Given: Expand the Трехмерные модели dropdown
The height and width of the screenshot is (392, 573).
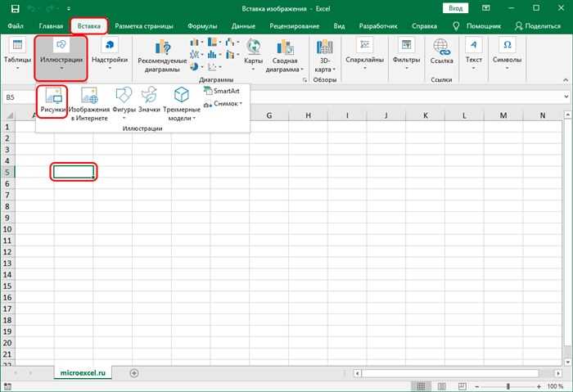Looking at the screenshot, I should coord(182,104).
